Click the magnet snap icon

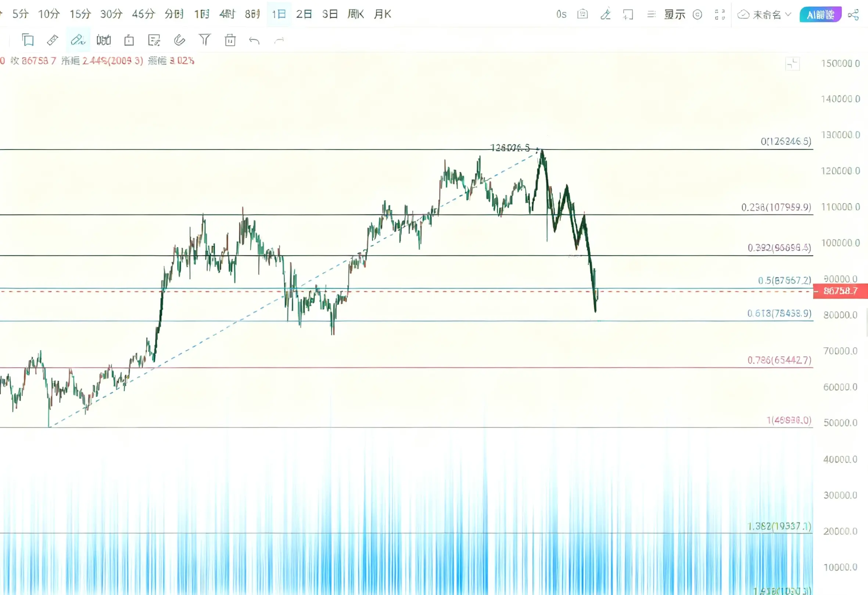click(x=179, y=40)
